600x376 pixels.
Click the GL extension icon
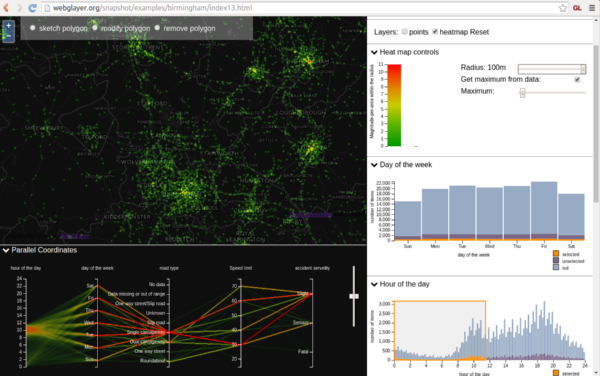coord(577,8)
